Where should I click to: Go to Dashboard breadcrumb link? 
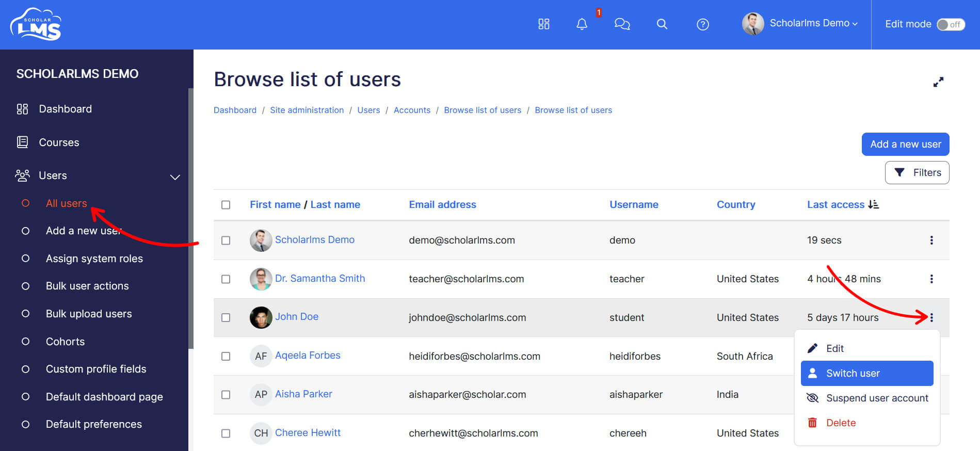tap(235, 110)
